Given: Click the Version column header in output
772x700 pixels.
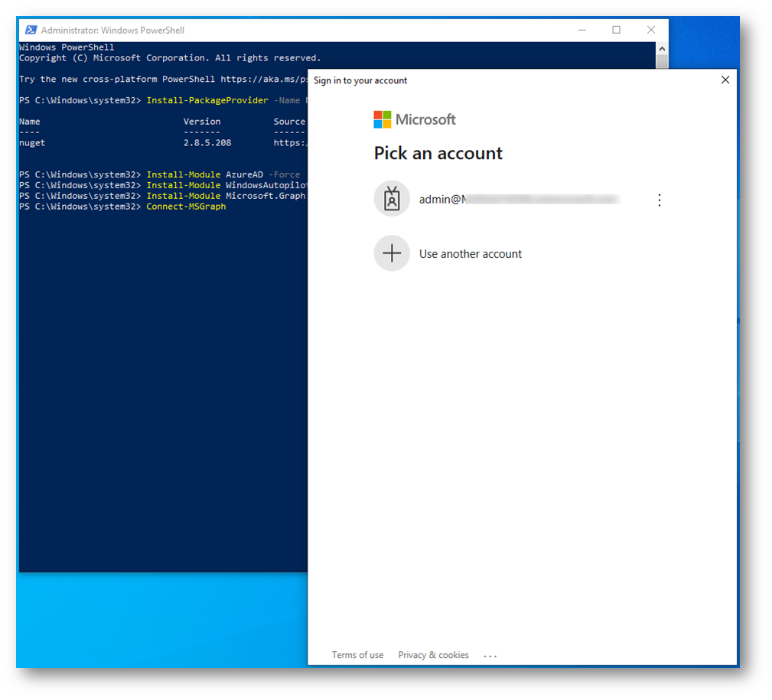Looking at the screenshot, I should click(202, 122).
